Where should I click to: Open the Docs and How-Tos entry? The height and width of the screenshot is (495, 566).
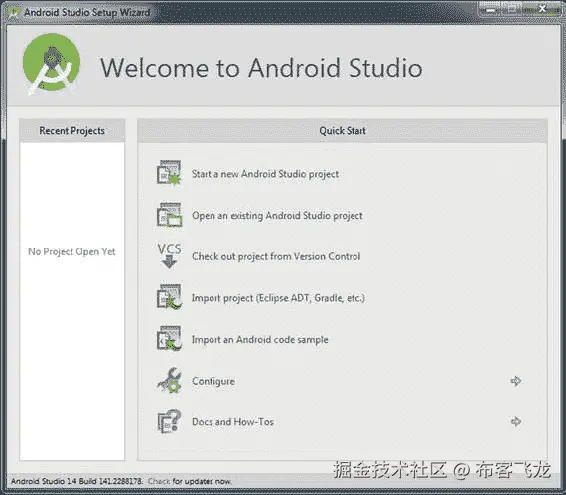point(233,422)
